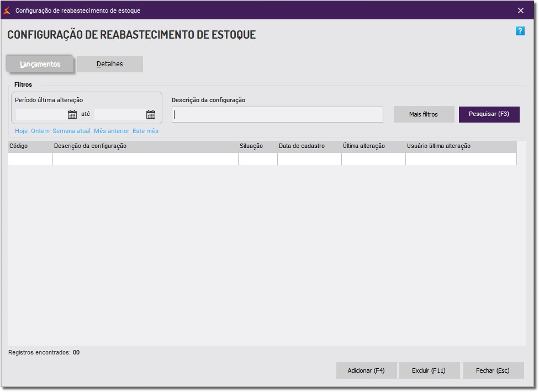Click the Excluir (F11) button
The image size is (539, 392).
coord(429,370)
